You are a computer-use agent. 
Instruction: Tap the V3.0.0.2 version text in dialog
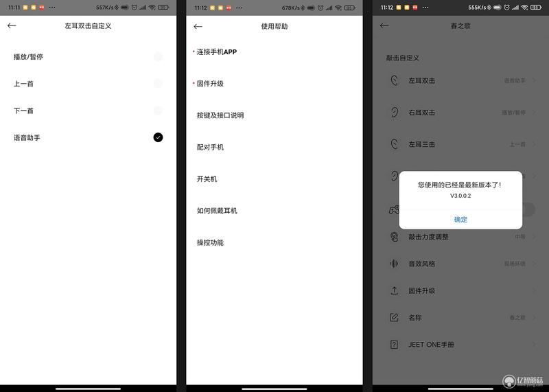point(460,196)
